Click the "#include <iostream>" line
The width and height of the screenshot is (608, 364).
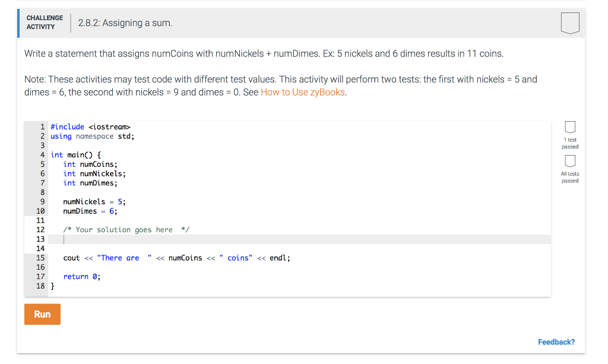point(89,126)
